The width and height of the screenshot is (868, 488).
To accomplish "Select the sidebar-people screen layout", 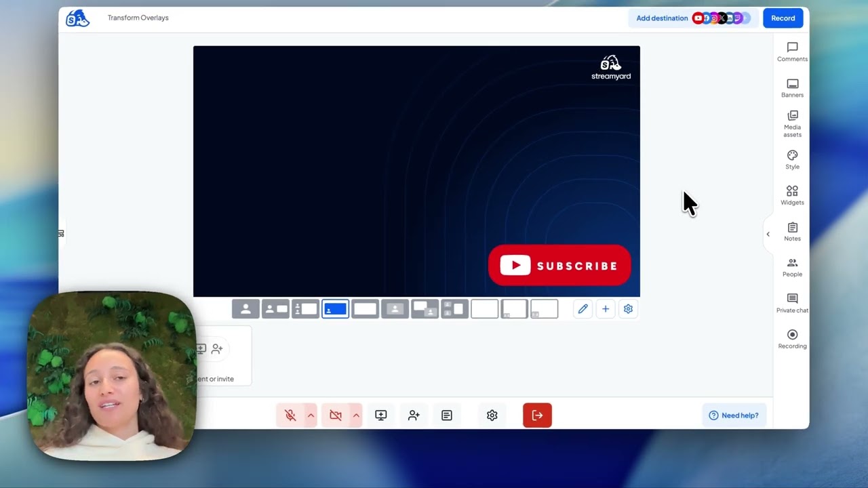I will pos(305,309).
